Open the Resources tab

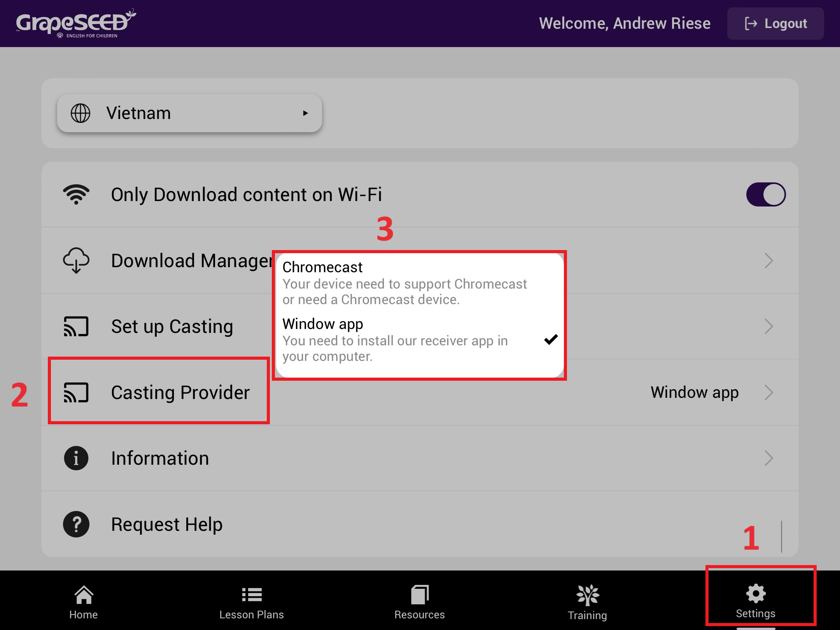(x=420, y=601)
